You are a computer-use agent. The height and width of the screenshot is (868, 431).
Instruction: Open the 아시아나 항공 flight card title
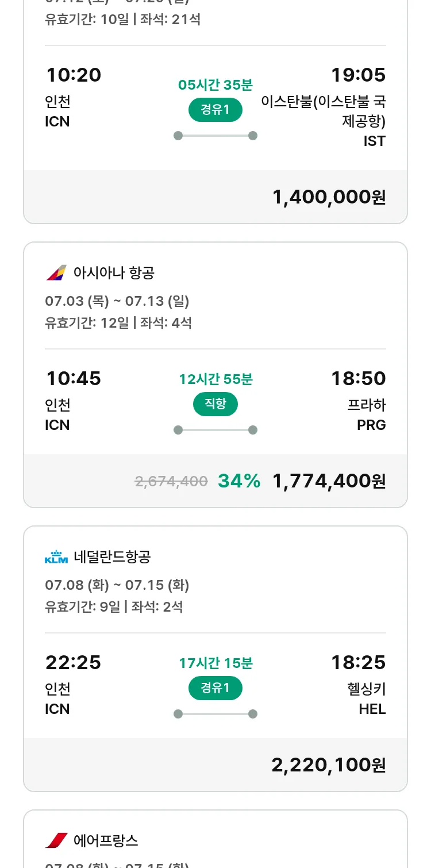tap(114, 272)
